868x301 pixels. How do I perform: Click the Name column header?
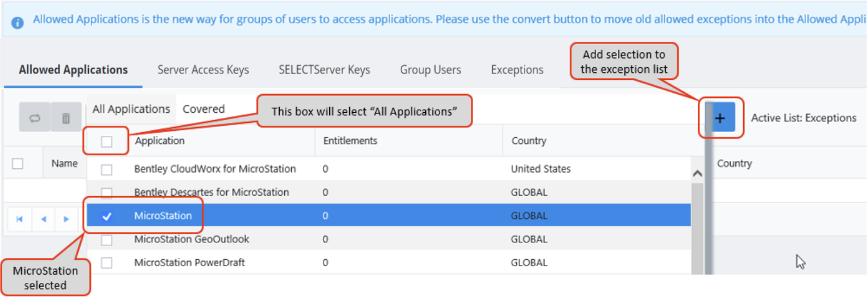[x=64, y=164]
